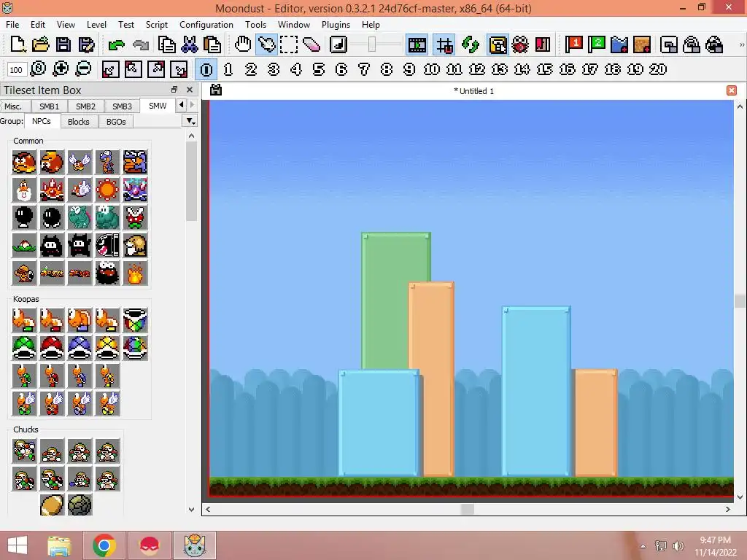The width and height of the screenshot is (747, 560).
Task: Switch to section 5 button
Action: pos(319,69)
